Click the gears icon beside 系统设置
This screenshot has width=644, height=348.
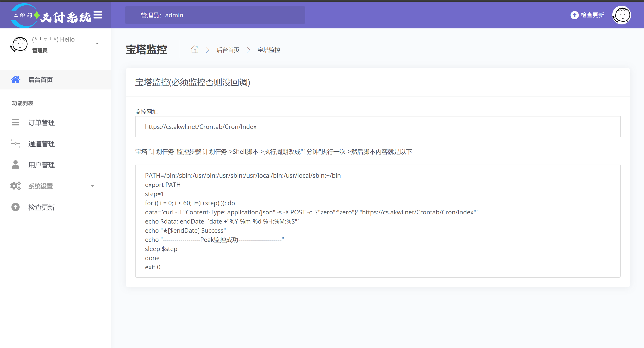tap(15, 186)
